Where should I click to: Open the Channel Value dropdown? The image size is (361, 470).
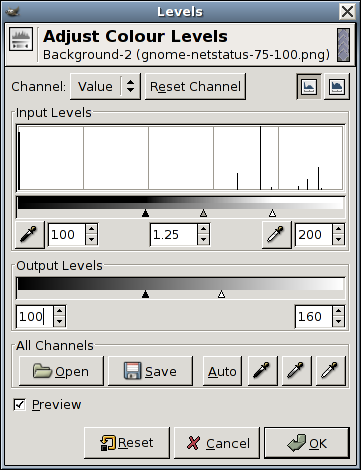[x=105, y=87]
